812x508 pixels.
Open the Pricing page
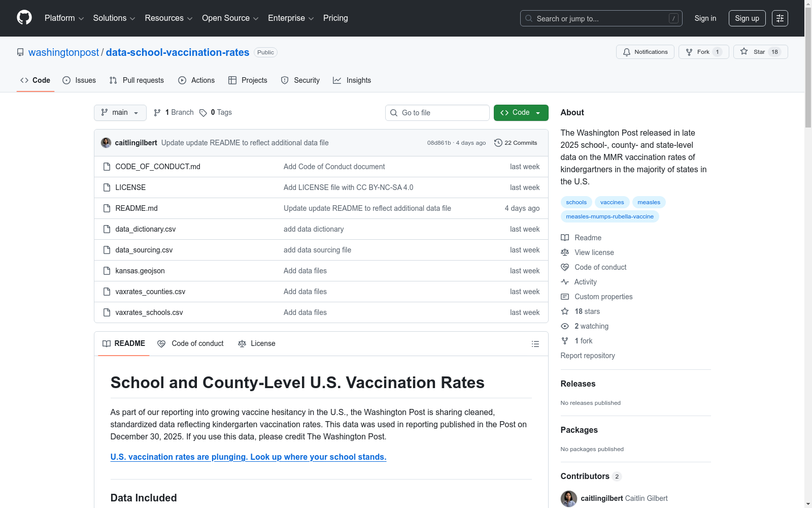[x=335, y=18]
